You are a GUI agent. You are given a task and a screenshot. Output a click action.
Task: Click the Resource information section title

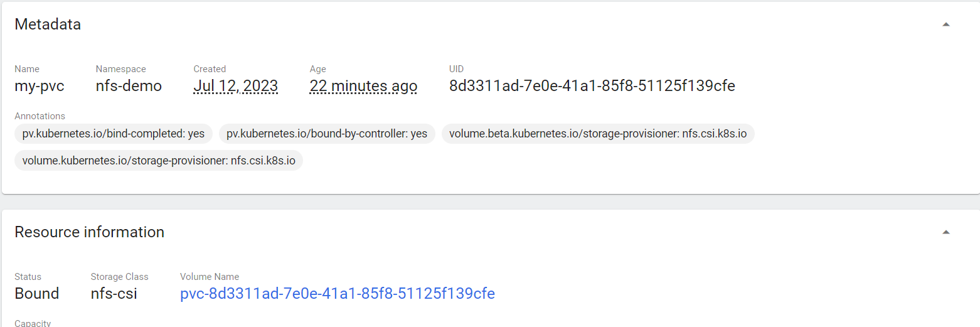(90, 232)
